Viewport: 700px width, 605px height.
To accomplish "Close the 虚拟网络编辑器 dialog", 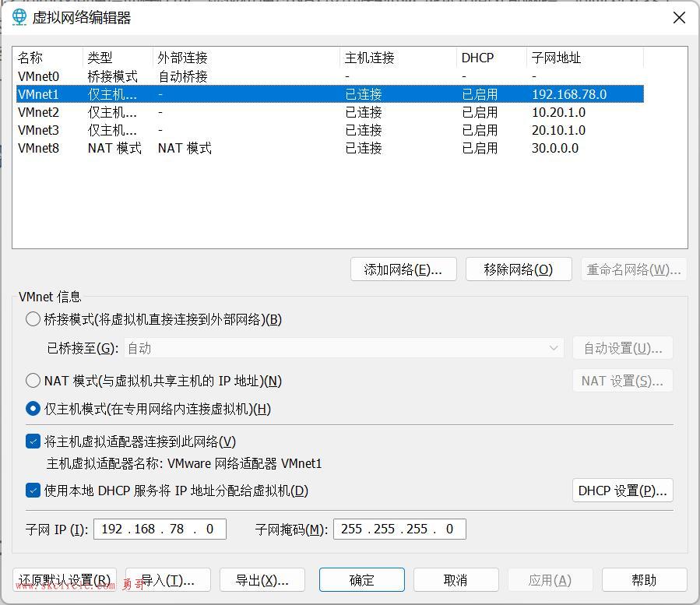I will point(679,18).
